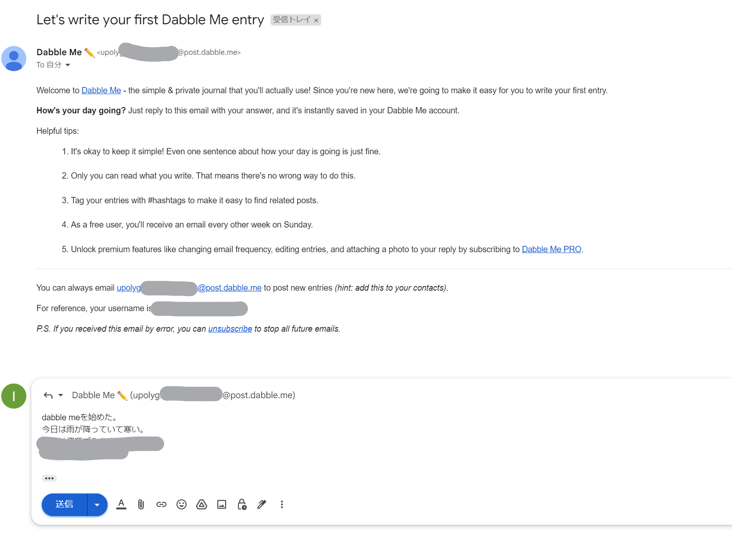Insert a link in the reply
The height and width of the screenshot is (560, 732).
[161, 504]
